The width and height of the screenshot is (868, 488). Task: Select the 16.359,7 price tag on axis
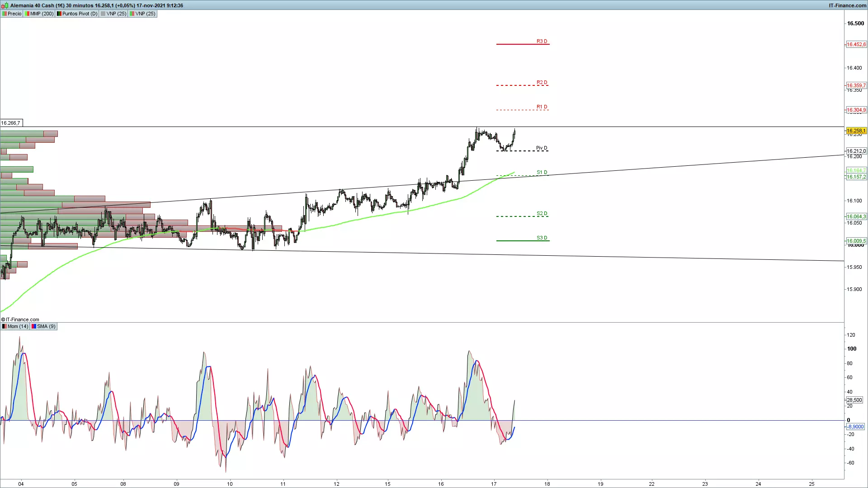point(856,85)
